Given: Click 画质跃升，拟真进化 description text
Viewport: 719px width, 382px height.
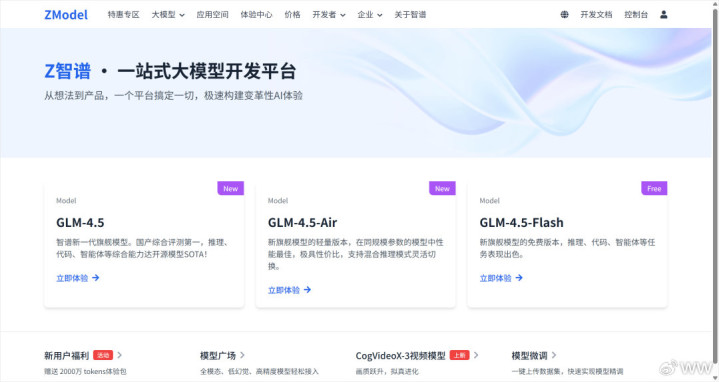Looking at the screenshot, I should tap(387, 371).
